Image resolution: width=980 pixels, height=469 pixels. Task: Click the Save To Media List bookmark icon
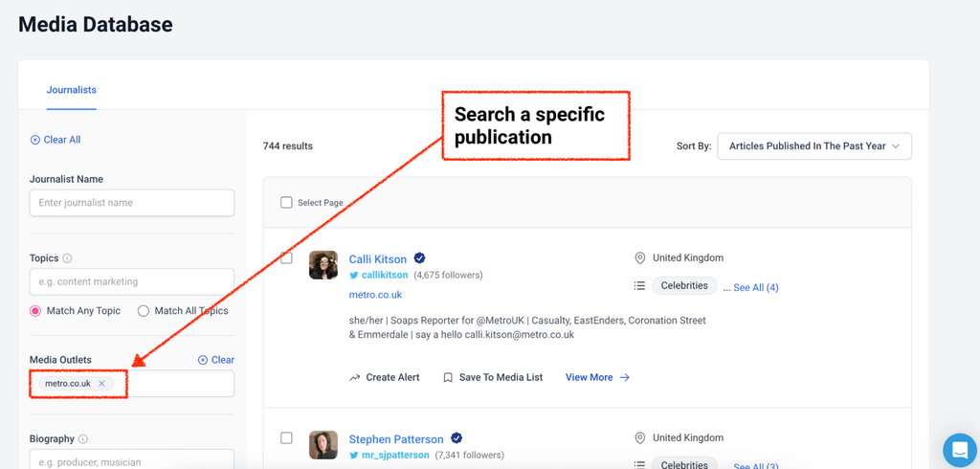[x=448, y=378]
